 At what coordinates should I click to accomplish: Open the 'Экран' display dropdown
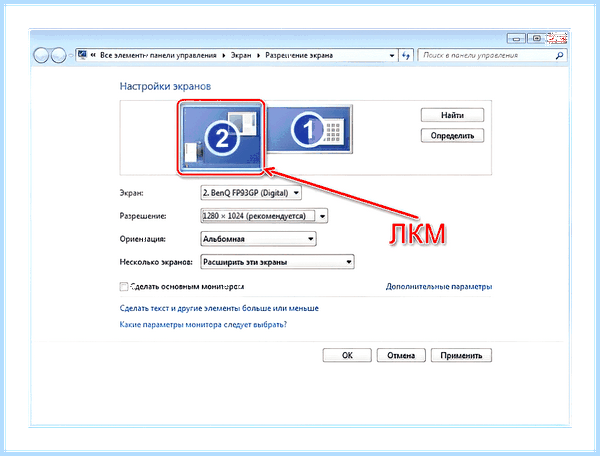(251, 193)
